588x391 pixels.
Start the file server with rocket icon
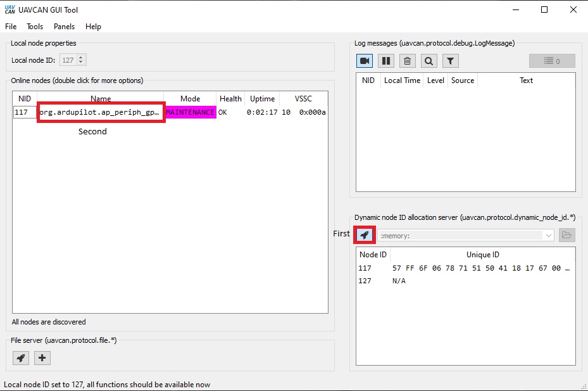point(20,357)
